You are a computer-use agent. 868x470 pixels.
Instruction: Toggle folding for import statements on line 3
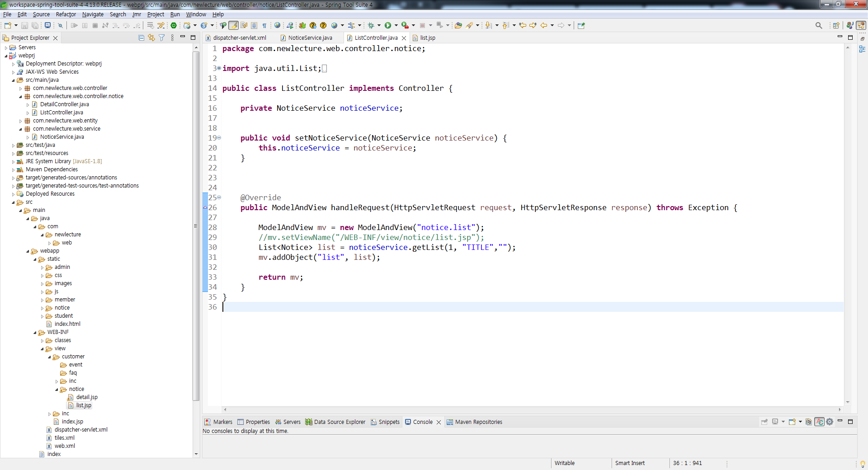coord(219,68)
